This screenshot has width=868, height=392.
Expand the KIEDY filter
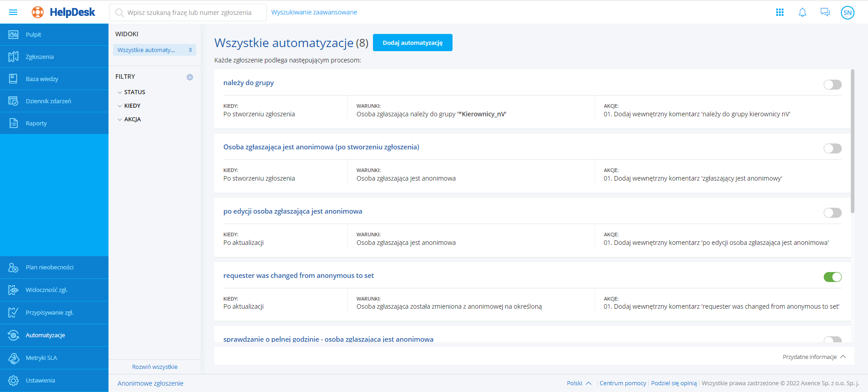pyautogui.click(x=132, y=105)
